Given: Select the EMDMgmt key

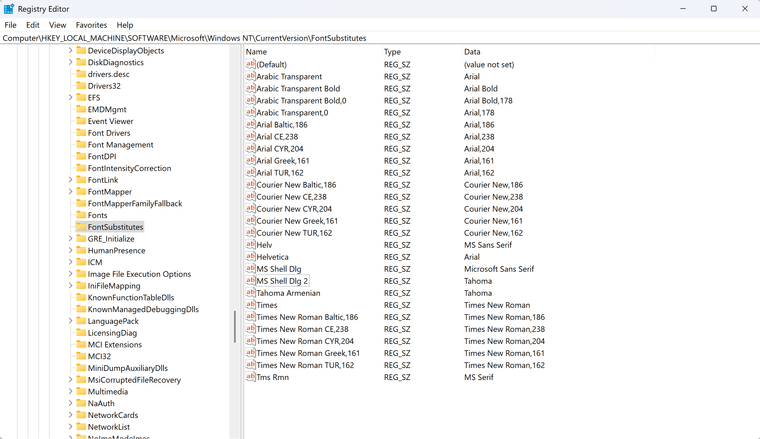Looking at the screenshot, I should (x=107, y=110).
